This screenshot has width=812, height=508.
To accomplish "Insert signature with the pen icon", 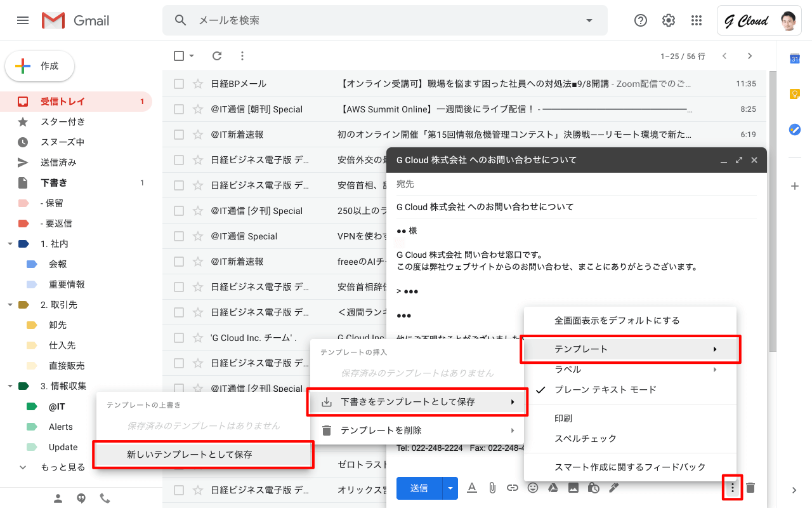I will pos(613,488).
